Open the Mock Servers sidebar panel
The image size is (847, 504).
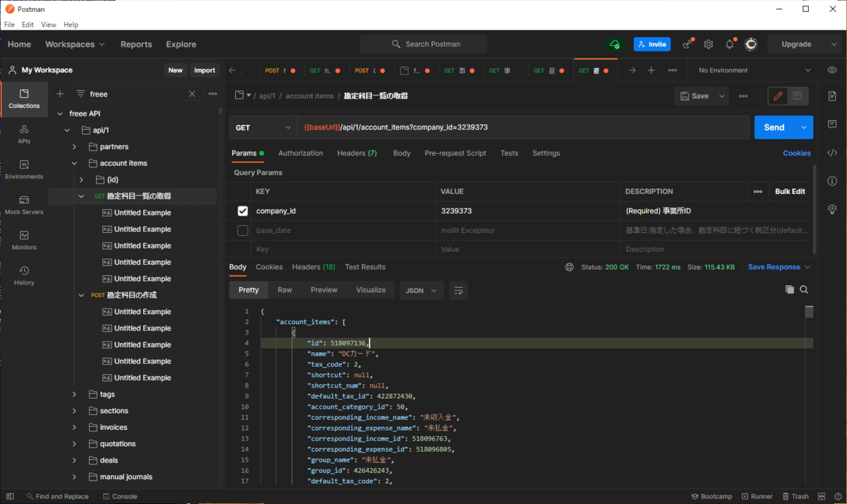click(24, 205)
